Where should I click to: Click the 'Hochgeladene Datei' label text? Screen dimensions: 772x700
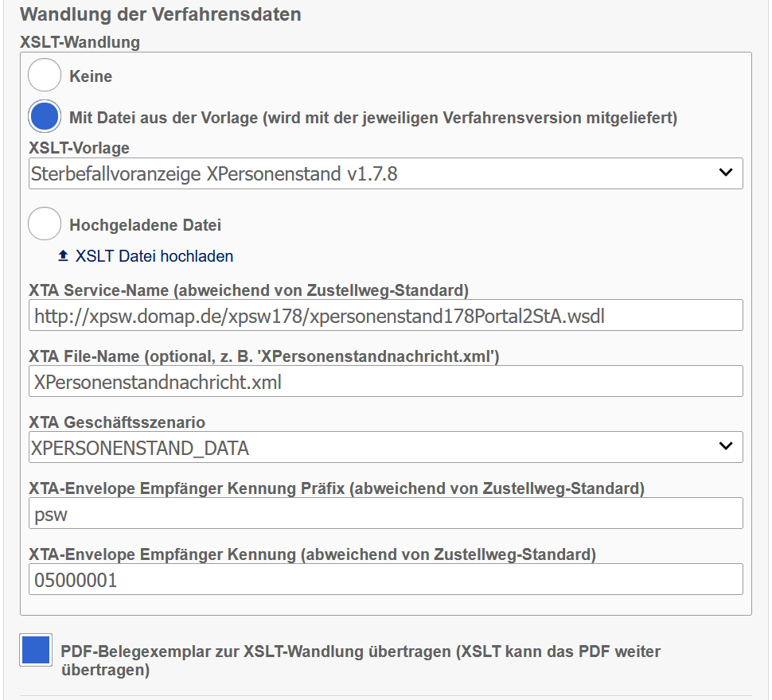coord(145,225)
